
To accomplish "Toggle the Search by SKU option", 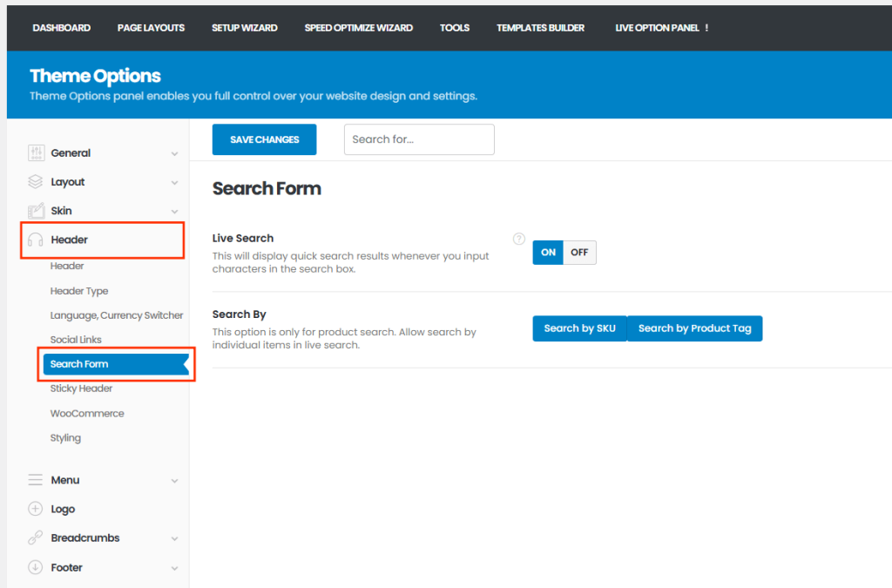I will [x=579, y=328].
